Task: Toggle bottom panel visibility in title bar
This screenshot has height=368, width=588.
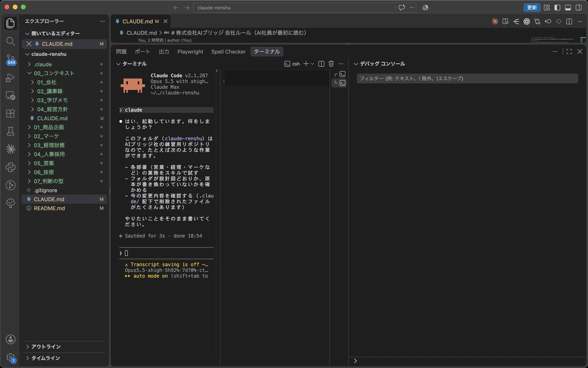Action: click(x=568, y=7)
